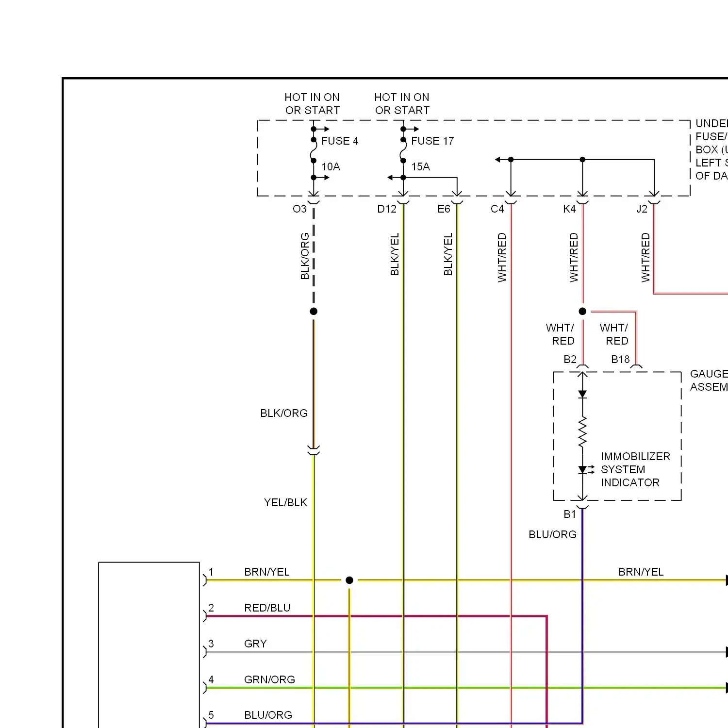Click the BLU/ORG label at pin 5

(x=268, y=715)
